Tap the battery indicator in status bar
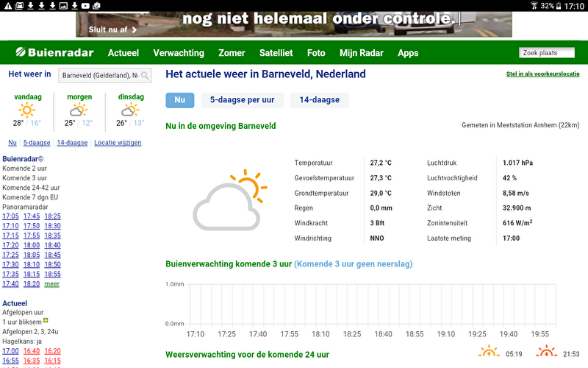The width and height of the screenshot is (588, 368). (559, 6)
